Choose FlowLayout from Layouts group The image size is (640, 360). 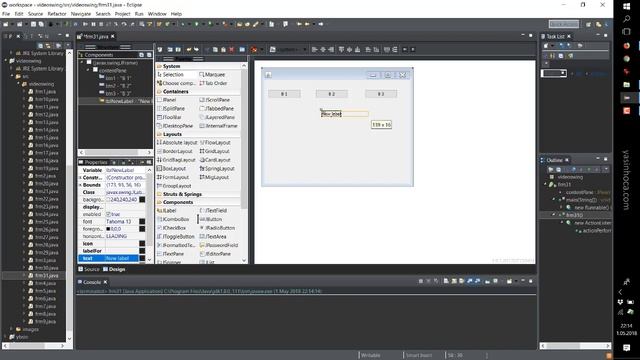pyautogui.click(x=215, y=143)
